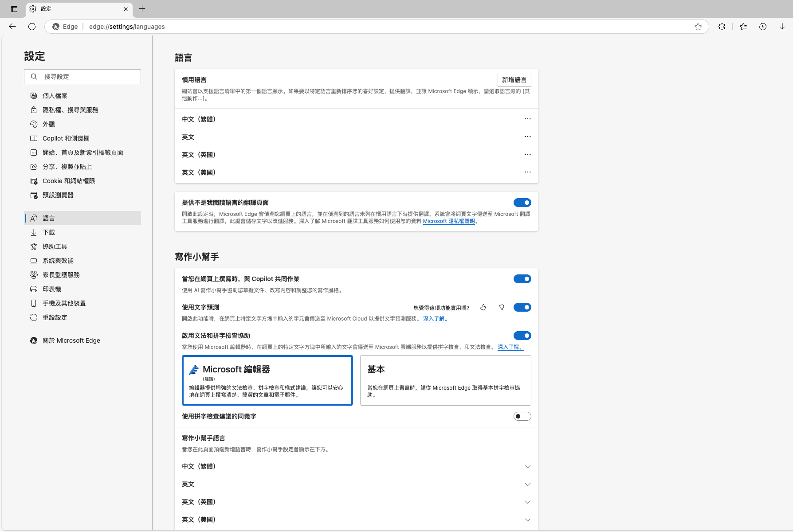Viewport: 793px width, 532px height.
Task: Open 家長監護服務 settings
Action: (82, 275)
